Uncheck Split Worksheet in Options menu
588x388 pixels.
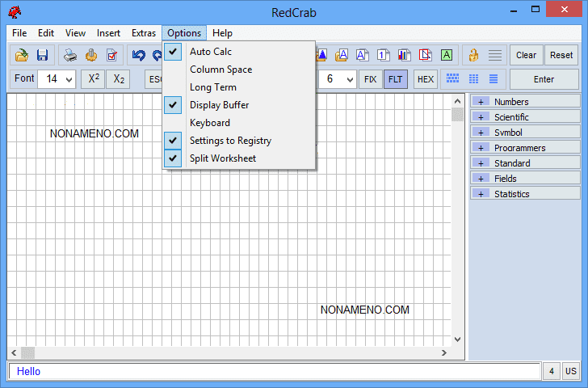tap(222, 158)
